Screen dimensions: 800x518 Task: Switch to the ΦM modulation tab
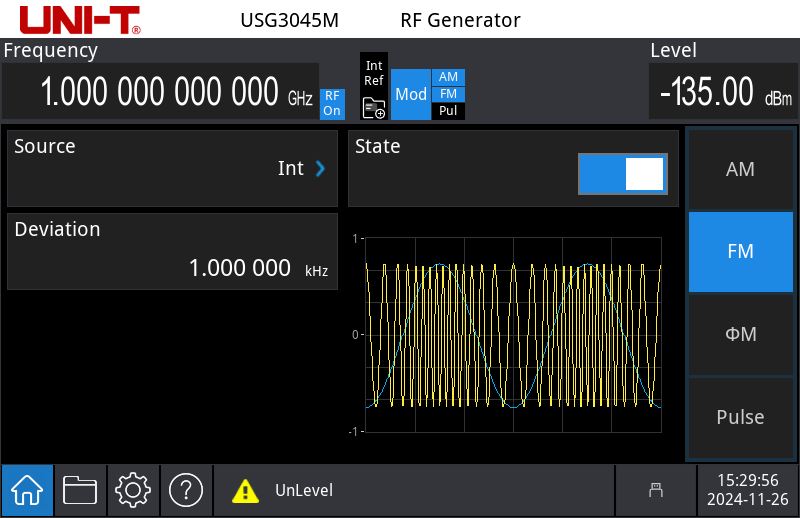click(740, 334)
